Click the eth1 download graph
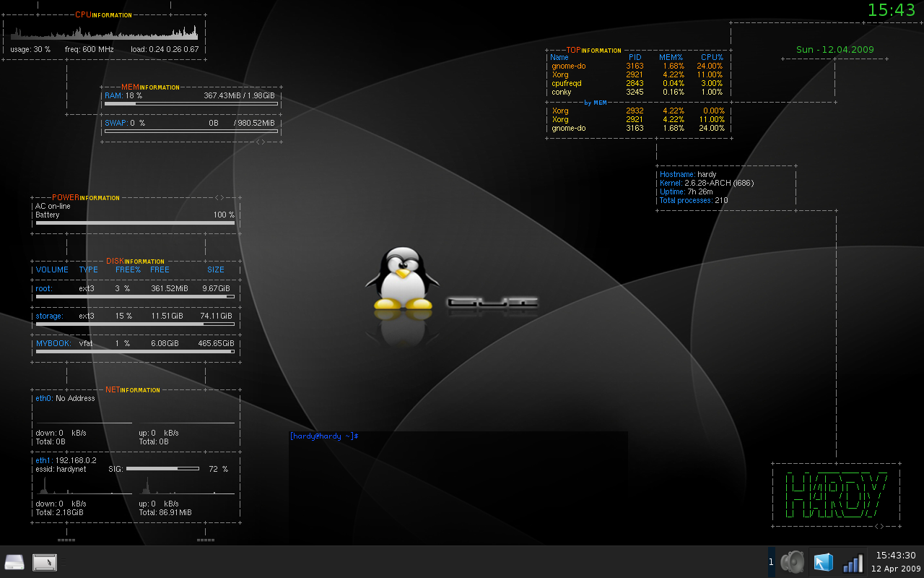 (84, 486)
